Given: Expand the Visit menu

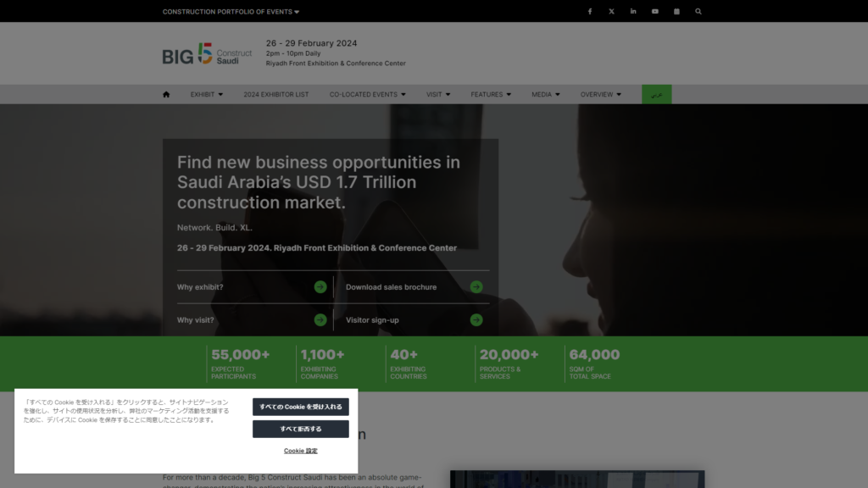Looking at the screenshot, I should click(x=438, y=95).
